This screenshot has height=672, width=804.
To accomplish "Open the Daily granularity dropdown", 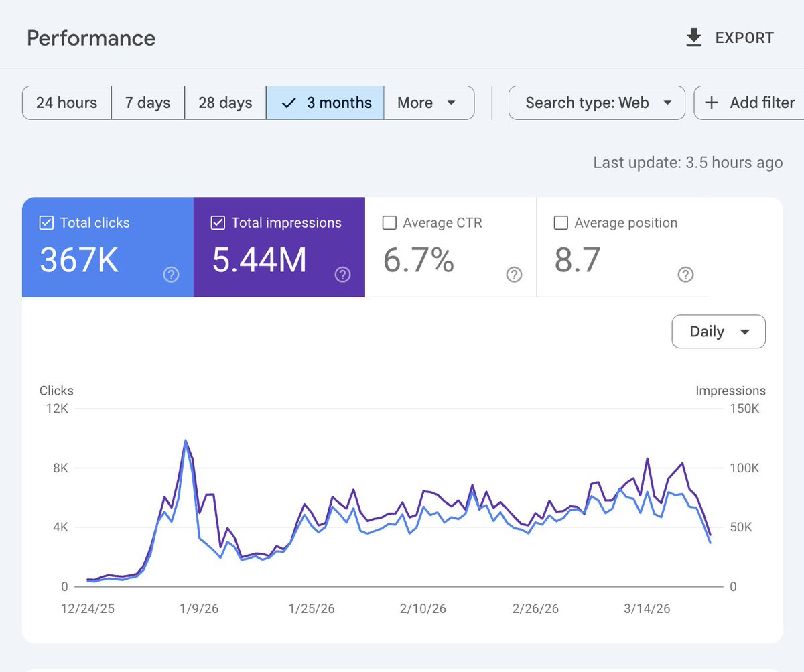I will coord(718,331).
